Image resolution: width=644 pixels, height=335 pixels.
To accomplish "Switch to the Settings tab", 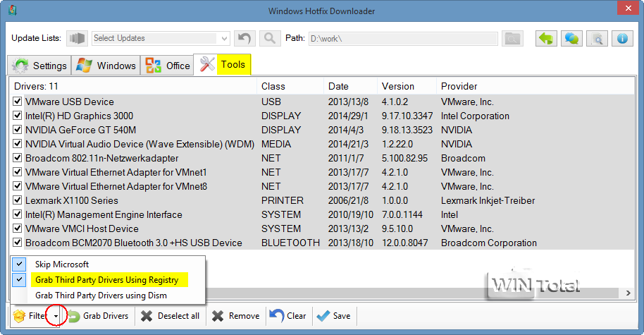I will tap(39, 66).
